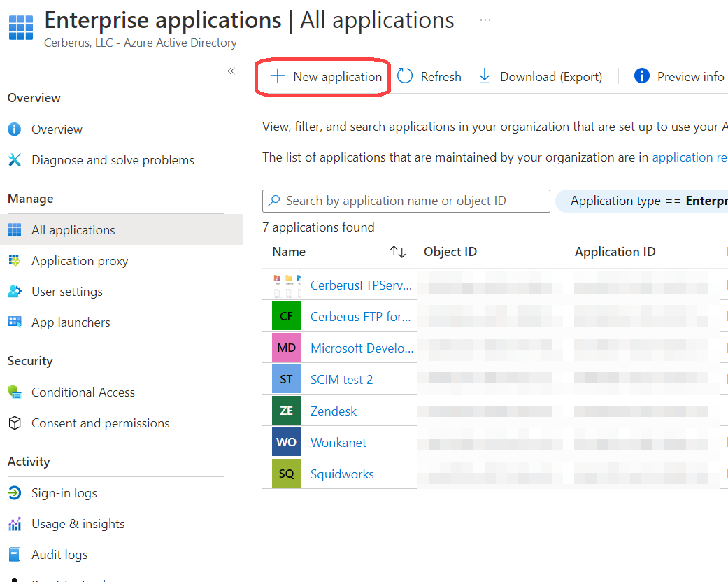Open the application registration link

pyautogui.click(x=690, y=157)
